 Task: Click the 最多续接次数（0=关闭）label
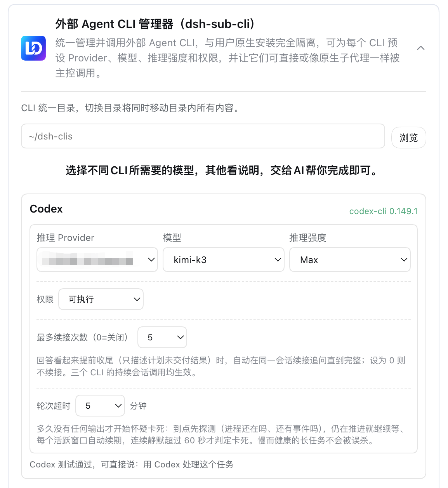click(82, 337)
